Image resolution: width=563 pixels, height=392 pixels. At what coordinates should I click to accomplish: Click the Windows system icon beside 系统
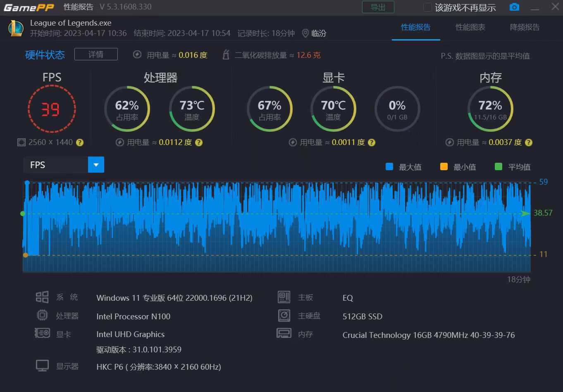[x=42, y=297]
